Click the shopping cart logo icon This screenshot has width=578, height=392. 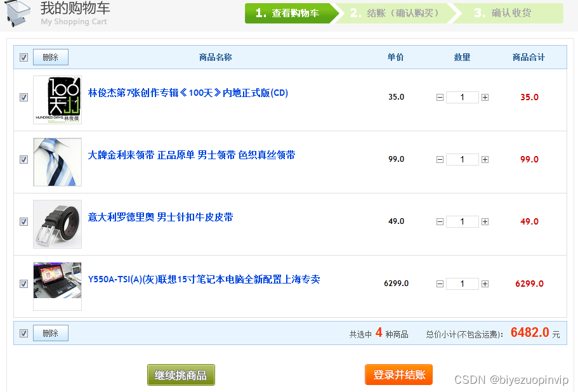[17, 13]
